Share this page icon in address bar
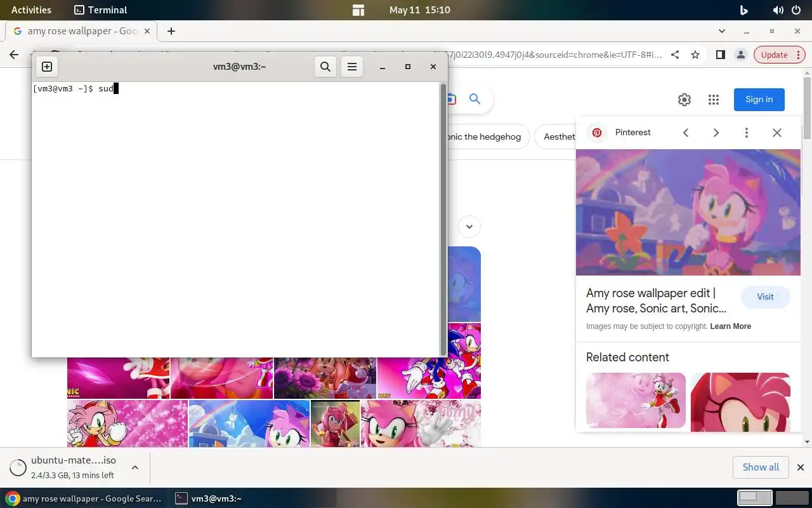 pos(675,55)
